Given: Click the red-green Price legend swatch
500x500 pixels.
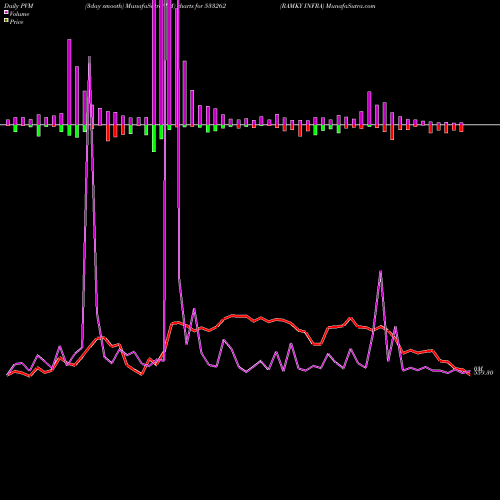Looking at the screenshot, I should pos(6,21).
